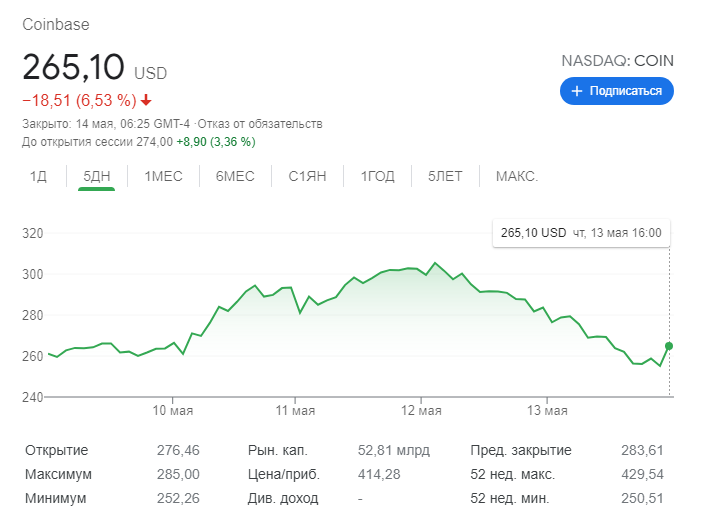
Task: Click the NASDAQ: COIN ticker label
Action: [x=617, y=61]
